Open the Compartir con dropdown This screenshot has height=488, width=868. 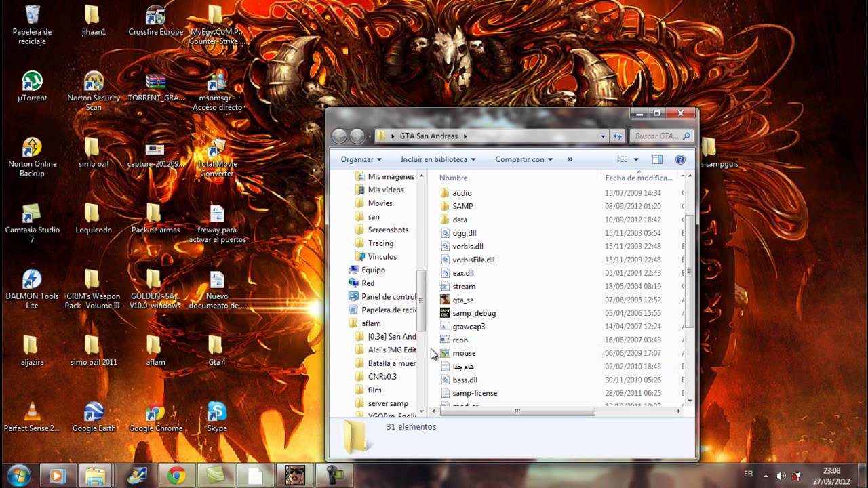[x=524, y=159]
